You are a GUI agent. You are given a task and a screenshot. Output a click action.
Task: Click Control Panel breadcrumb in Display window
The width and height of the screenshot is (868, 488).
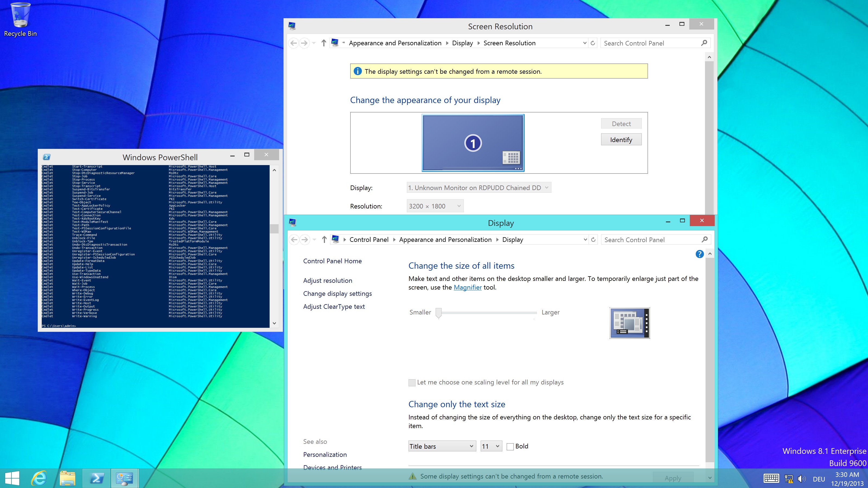[x=369, y=239]
